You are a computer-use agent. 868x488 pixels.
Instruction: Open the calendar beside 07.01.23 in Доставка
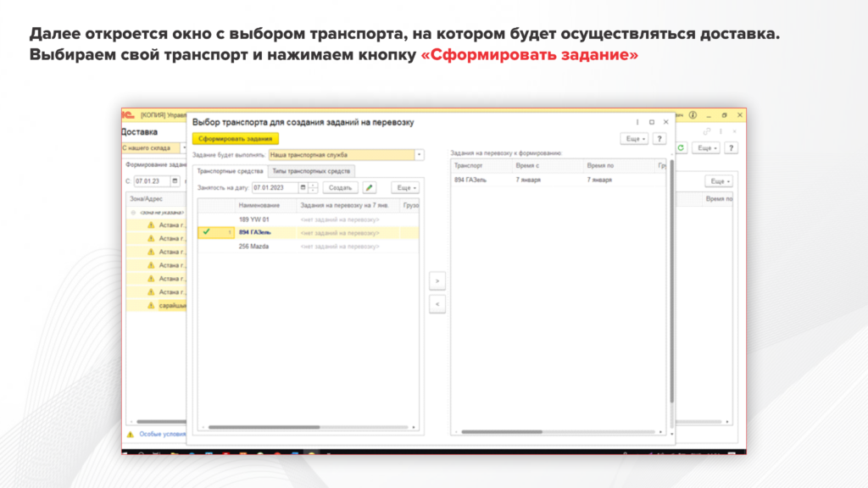[x=175, y=181]
